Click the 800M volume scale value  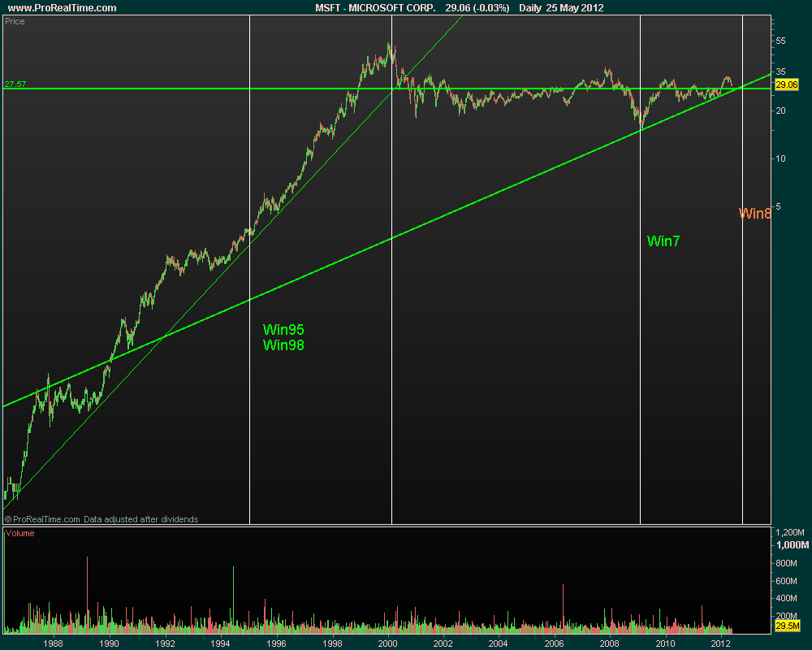tap(787, 563)
